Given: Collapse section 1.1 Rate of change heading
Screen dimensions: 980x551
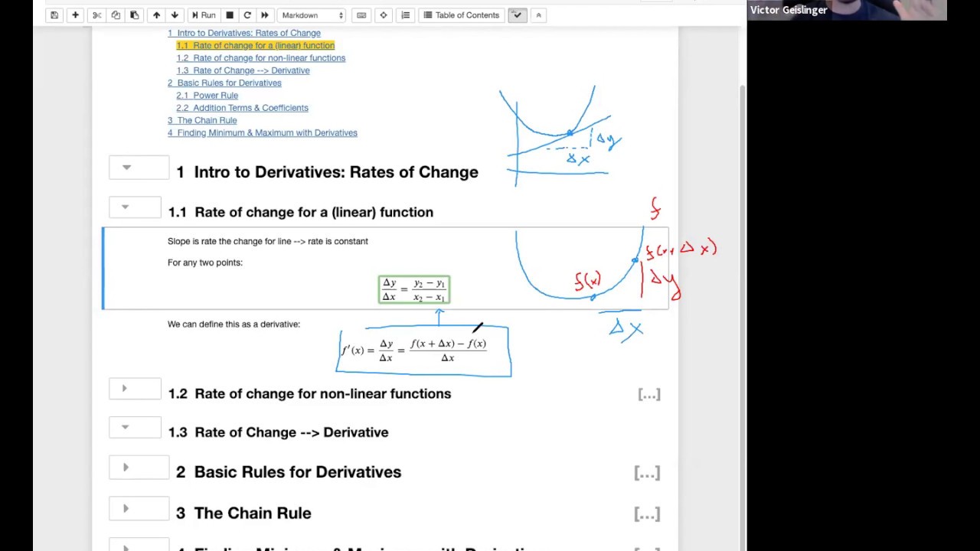Looking at the screenshot, I should [126, 207].
